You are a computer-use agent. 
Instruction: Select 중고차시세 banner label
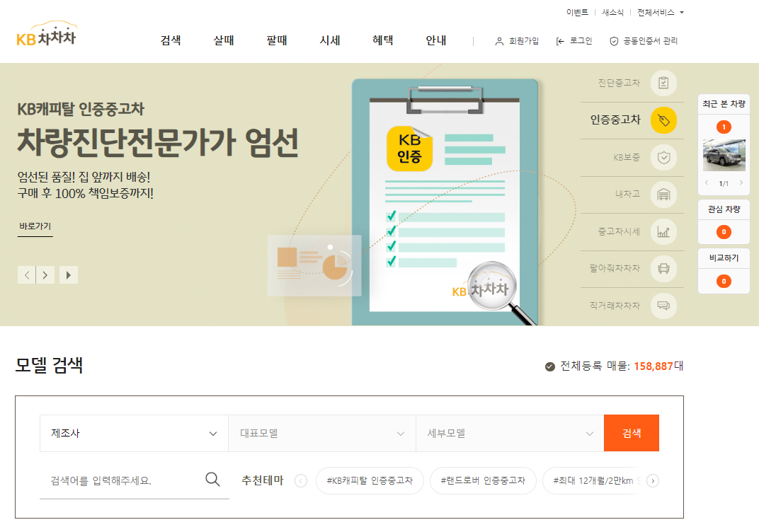pos(619,231)
